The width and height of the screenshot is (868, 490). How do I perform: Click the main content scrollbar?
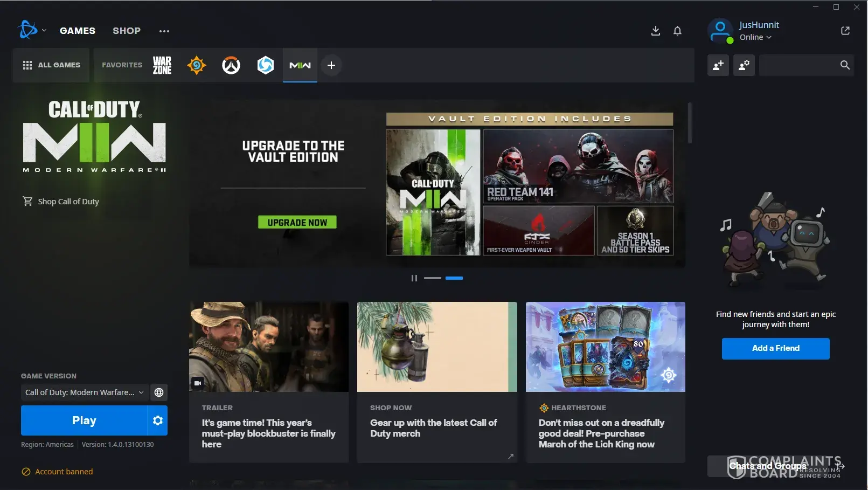(690, 123)
